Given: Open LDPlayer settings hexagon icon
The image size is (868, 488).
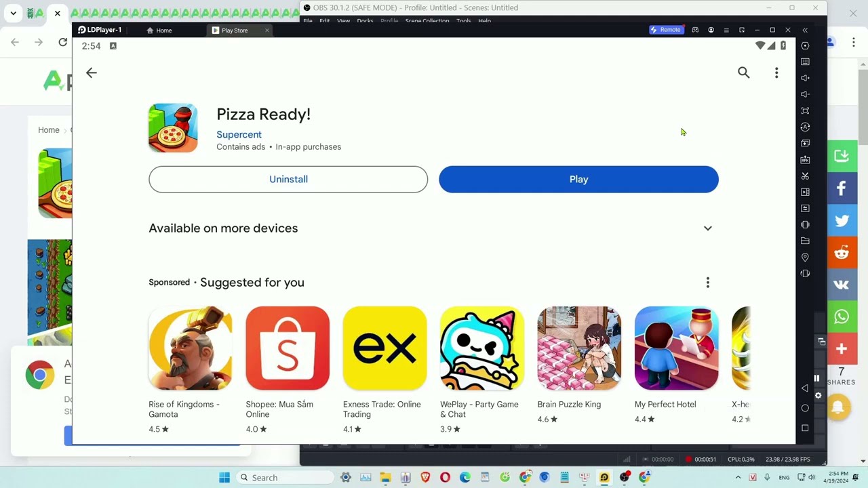Looking at the screenshot, I should point(805,45).
